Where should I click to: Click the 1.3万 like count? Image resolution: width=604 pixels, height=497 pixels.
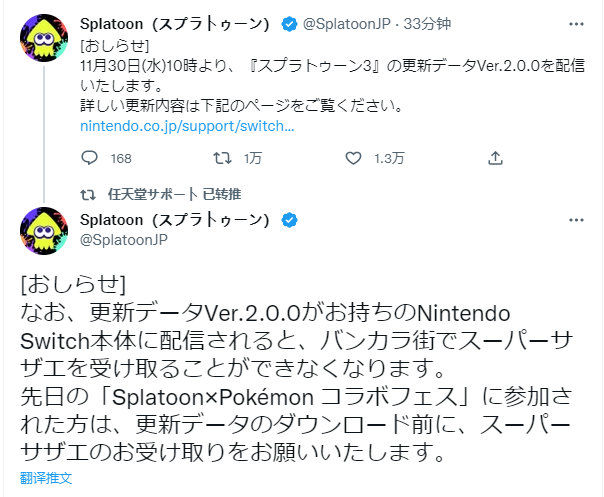[x=389, y=158]
